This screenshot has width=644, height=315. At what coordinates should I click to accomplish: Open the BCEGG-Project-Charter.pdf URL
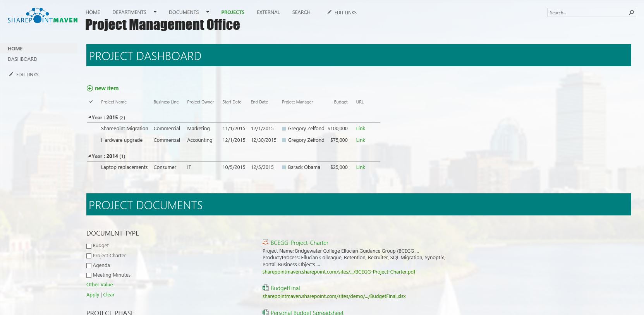(339, 272)
